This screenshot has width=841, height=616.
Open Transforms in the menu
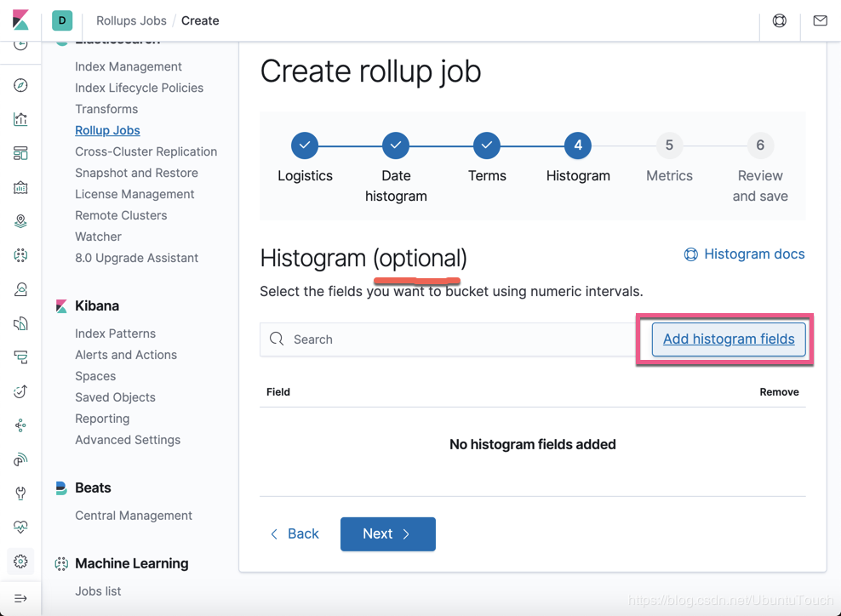click(106, 109)
